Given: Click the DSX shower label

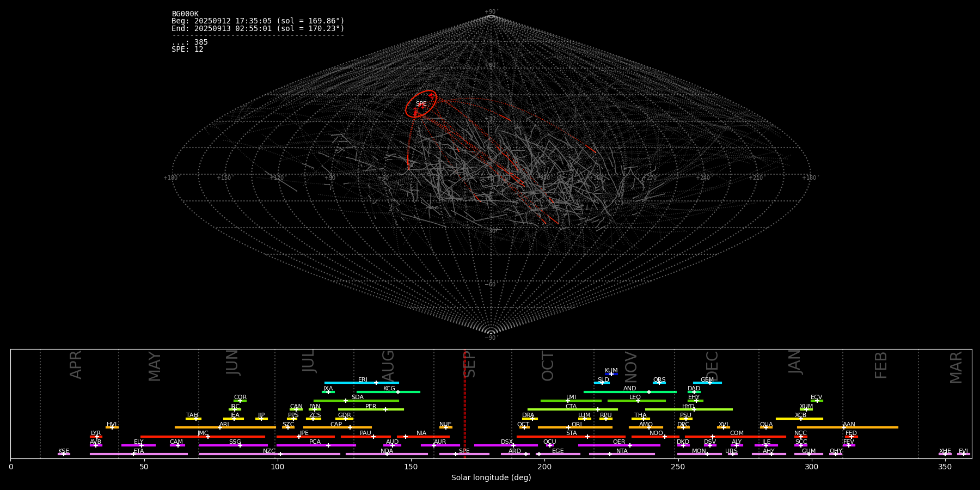Looking at the screenshot, I should (x=507, y=442).
